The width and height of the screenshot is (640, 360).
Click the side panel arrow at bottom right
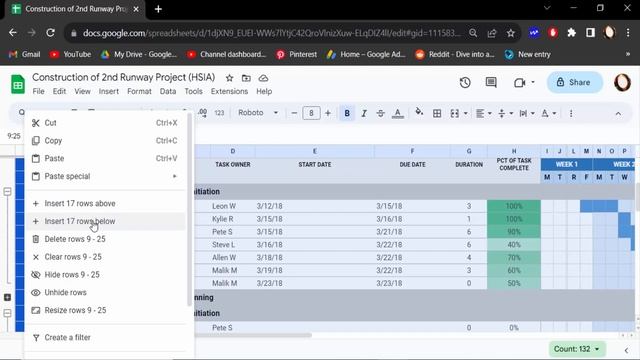pyautogui.click(x=626, y=350)
